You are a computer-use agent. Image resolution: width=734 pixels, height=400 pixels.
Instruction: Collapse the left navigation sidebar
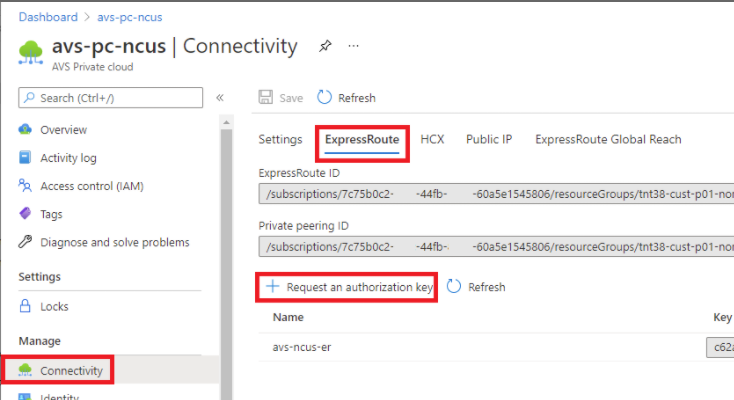pyautogui.click(x=220, y=97)
